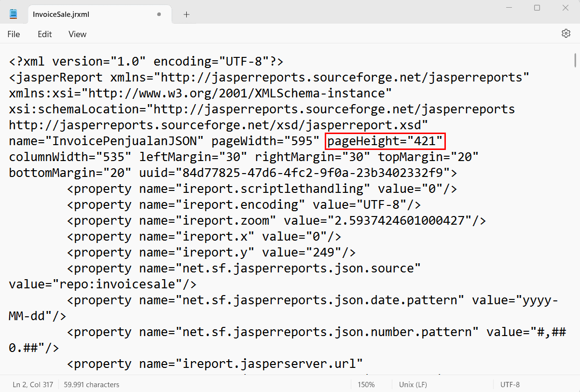Click the jasperreport.xsd URL line
Image resolution: width=580 pixels, height=392 pixels.
[219, 125]
